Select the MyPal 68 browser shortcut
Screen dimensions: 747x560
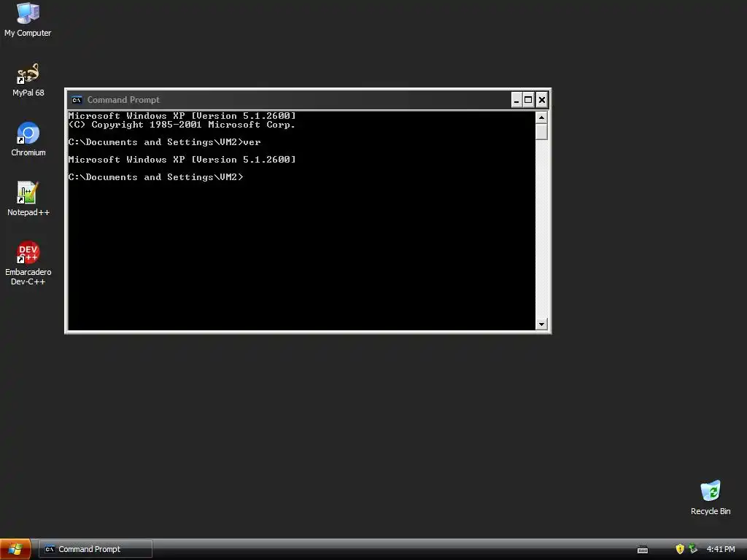[28, 80]
